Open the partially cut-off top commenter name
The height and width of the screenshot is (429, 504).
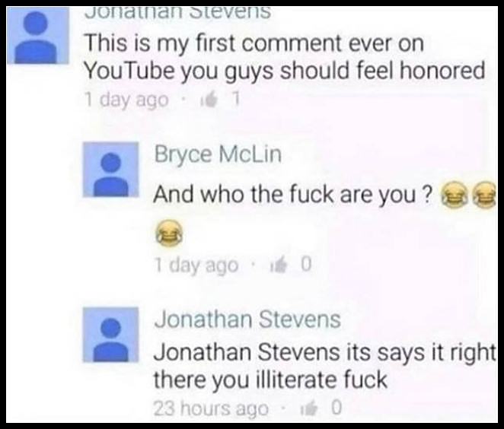point(177,12)
